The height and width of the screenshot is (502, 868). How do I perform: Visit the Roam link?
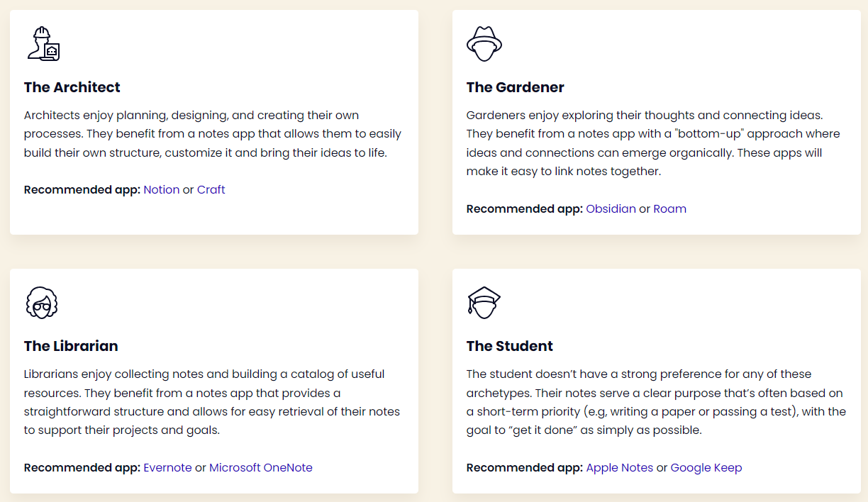coord(669,209)
